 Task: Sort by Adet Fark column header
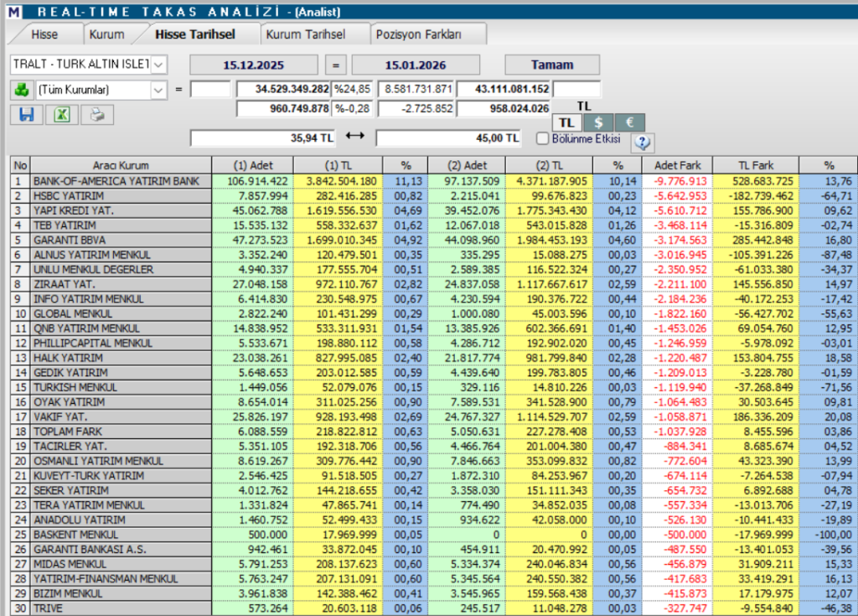(x=677, y=165)
